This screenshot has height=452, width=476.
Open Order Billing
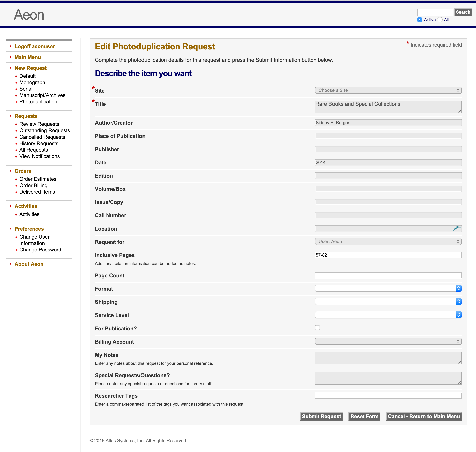33,186
